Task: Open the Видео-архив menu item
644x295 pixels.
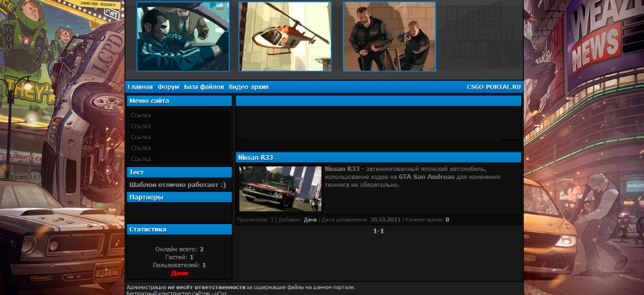Action: (x=249, y=87)
